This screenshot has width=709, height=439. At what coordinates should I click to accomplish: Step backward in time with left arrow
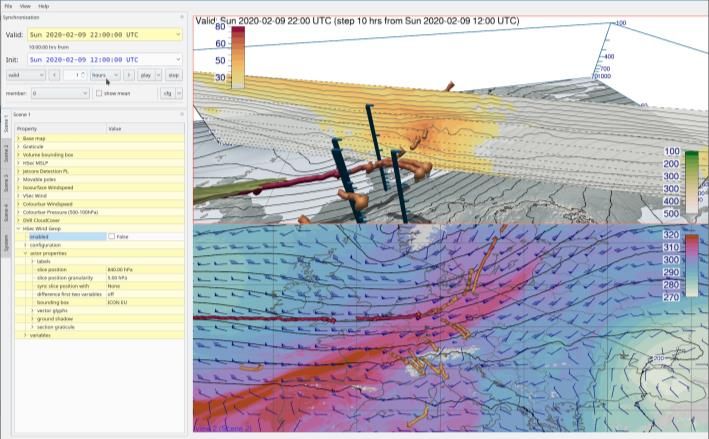click(54, 75)
